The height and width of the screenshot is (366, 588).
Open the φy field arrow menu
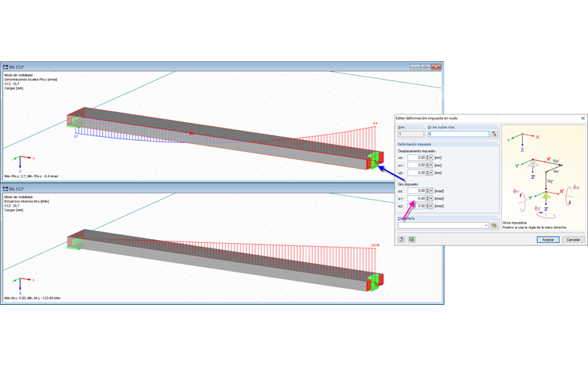[431, 198]
